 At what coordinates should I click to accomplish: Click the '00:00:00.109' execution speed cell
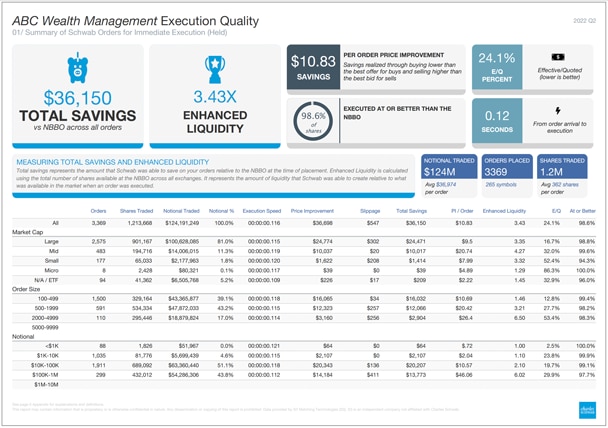coord(264,280)
